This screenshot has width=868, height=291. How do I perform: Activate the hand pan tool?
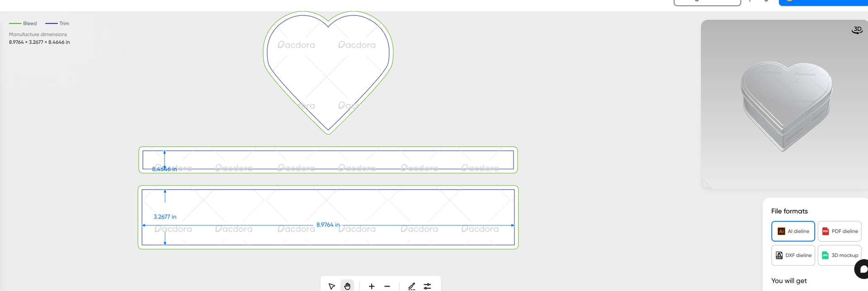point(347,286)
